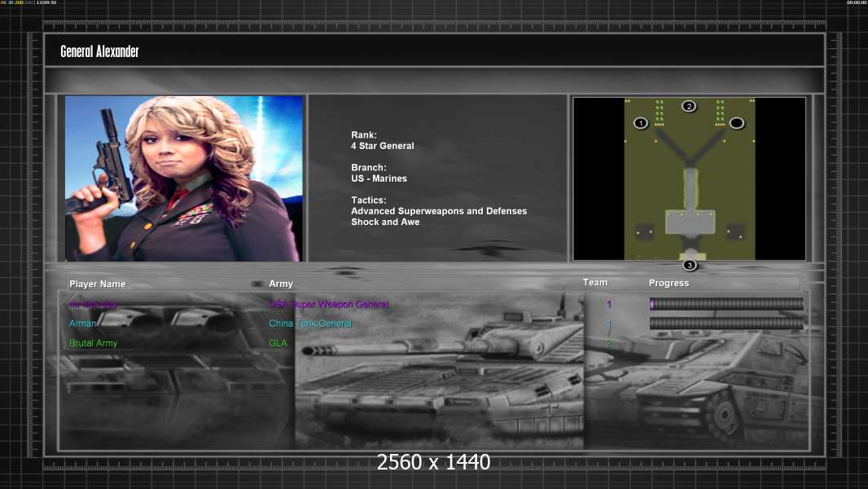This screenshot has height=489, width=868.
Task: Click the 'Shock and Awe' tactics line
Action: coord(385,222)
